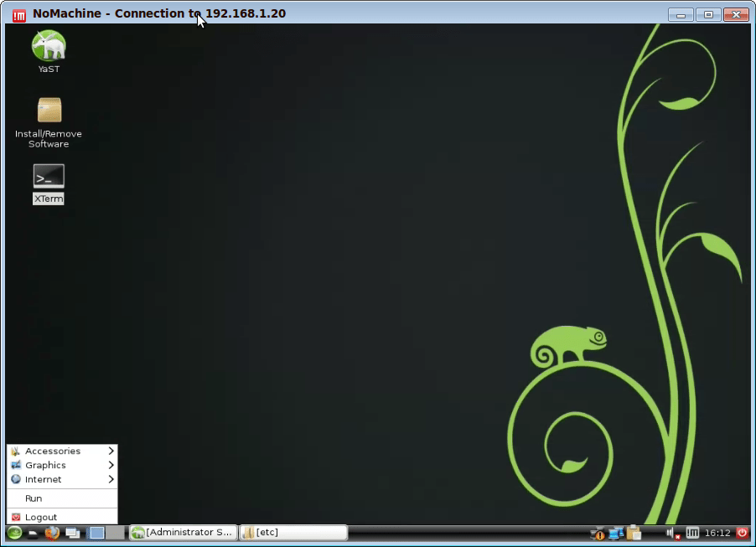Viewport: 756px width, 547px height.
Task: Switch to the second gray workspace in the pager
Action: click(115, 533)
